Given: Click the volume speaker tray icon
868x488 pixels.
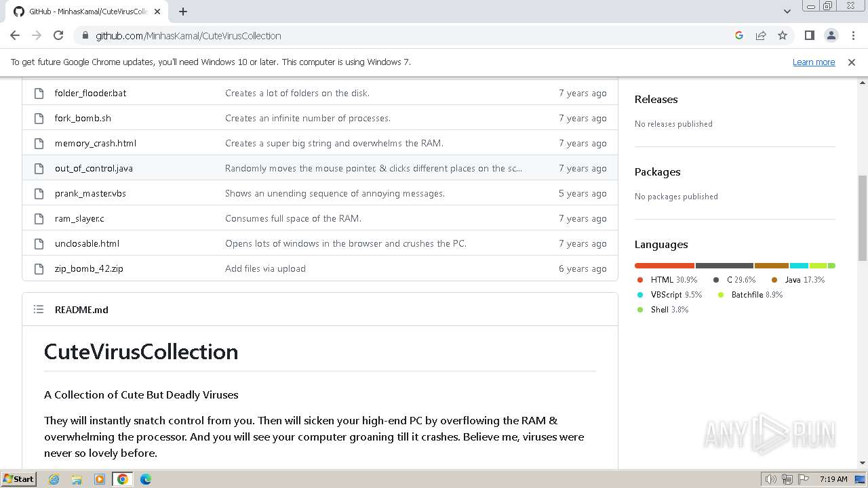Looking at the screenshot, I should pyautogui.click(x=771, y=479).
